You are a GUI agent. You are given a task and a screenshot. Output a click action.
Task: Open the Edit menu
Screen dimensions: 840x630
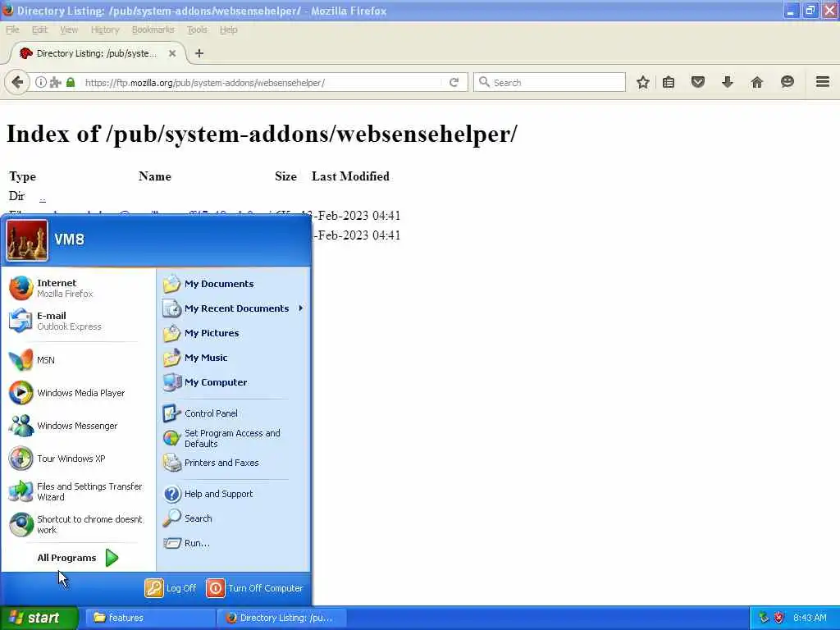[39, 30]
